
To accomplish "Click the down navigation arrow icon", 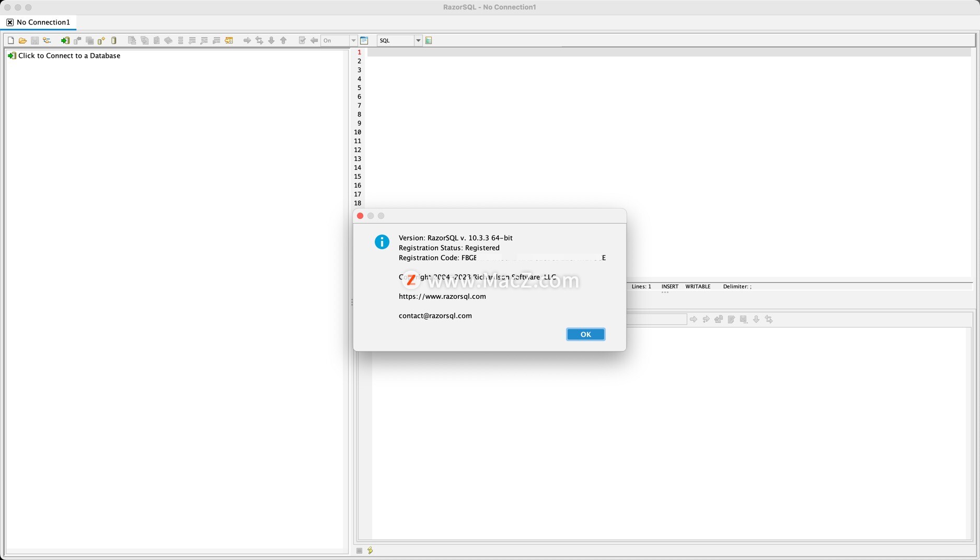I will (x=271, y=40).
